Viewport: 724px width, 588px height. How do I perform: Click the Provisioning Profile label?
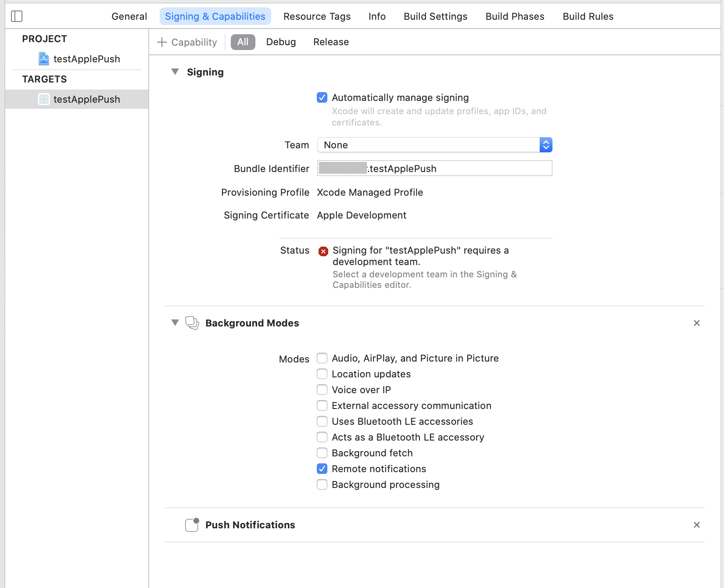(265, 192)
